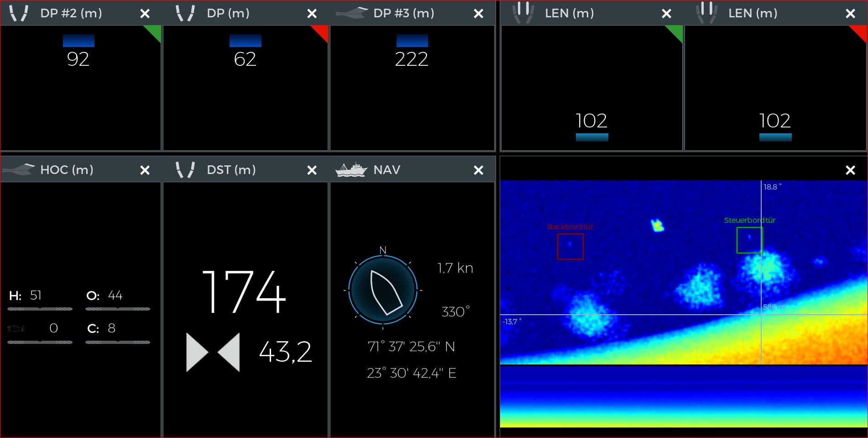Select the red Backbordtür marker box on sonar
Image resolution: width=868 pixels, height=438 pixels.
point(570,247)
